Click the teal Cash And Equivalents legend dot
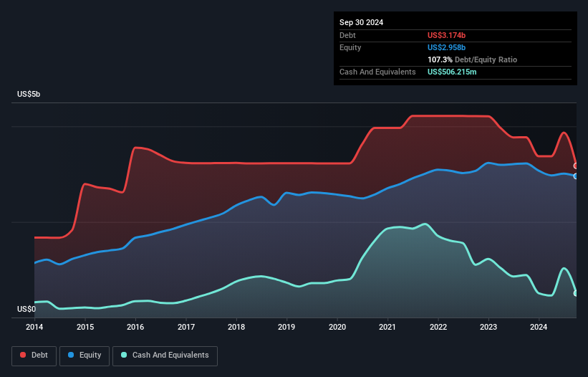588x377 pixels. [124, 355]
